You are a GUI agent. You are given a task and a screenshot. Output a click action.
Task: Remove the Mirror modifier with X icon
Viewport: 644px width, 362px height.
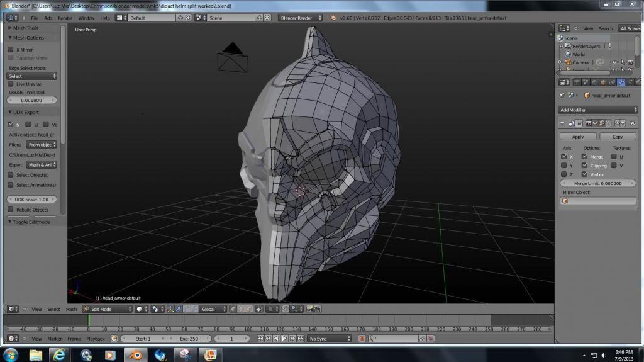tap(633, 123)
